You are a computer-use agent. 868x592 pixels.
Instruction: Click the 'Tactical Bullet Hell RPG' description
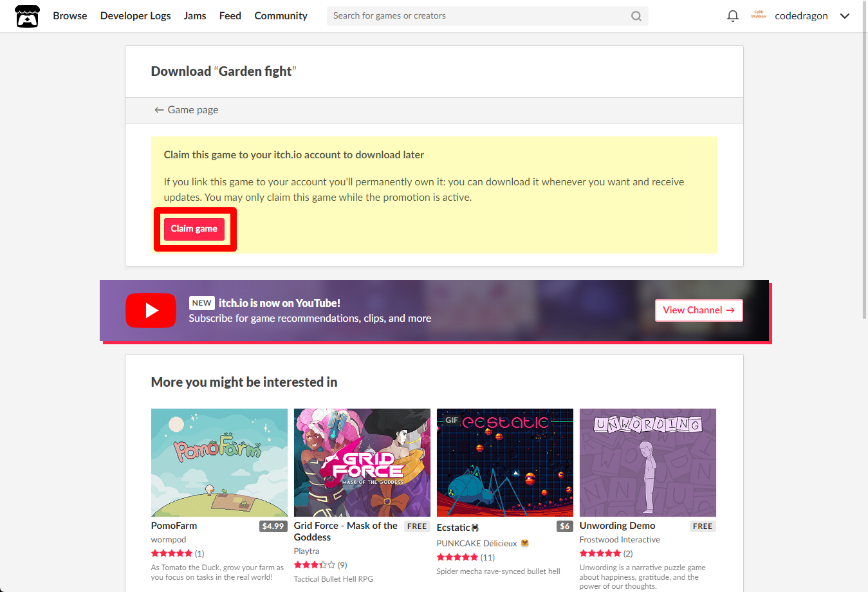click(333, 579)
